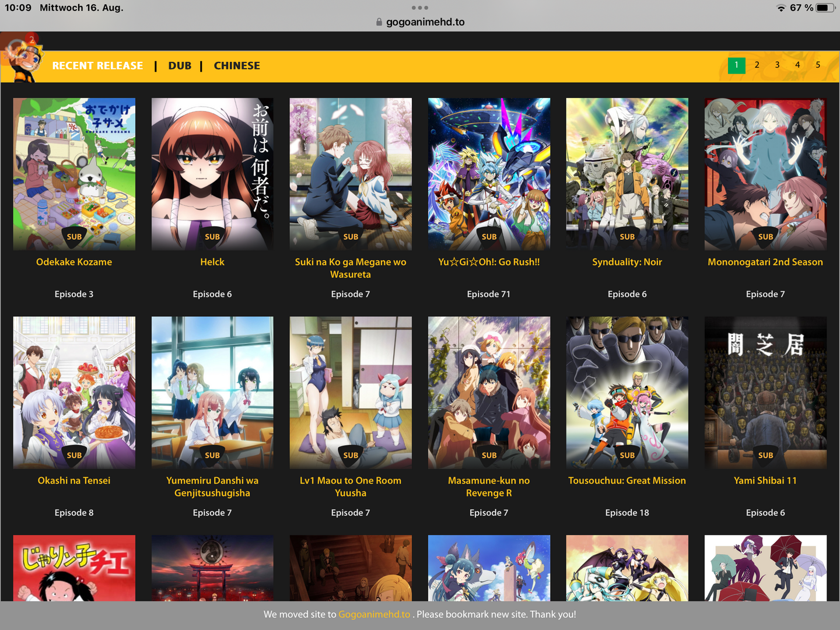Switch to the RECENT RELEASE tab

pyautogui.click(x=97, y=66)
